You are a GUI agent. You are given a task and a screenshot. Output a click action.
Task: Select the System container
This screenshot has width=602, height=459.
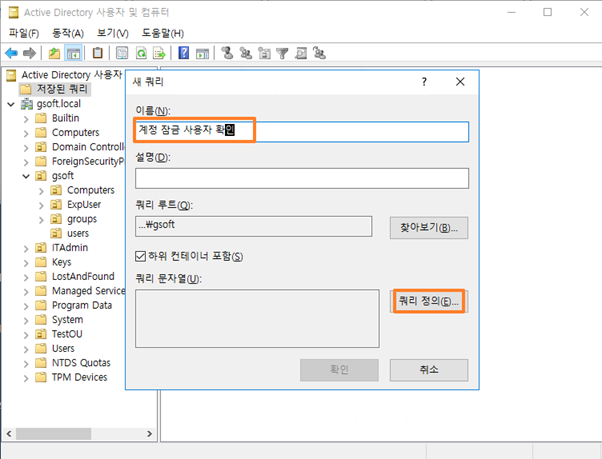(x=59, y=320)
